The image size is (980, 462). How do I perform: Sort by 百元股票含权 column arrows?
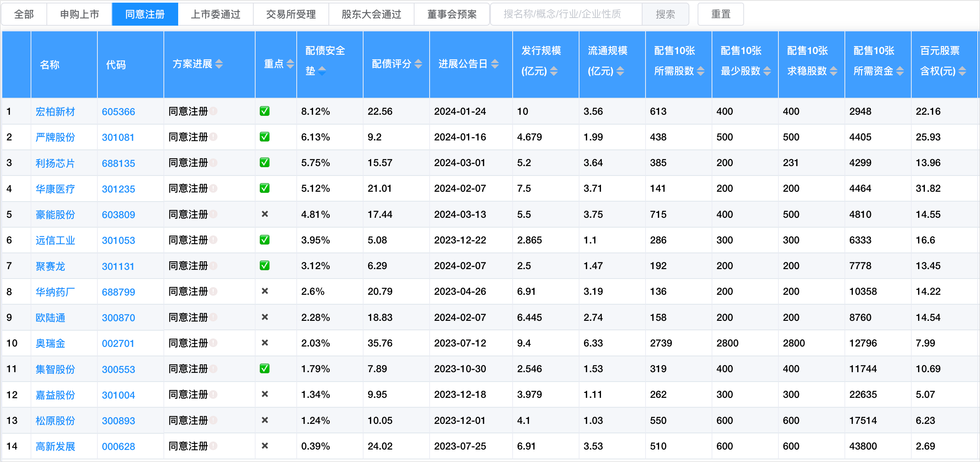962,71
